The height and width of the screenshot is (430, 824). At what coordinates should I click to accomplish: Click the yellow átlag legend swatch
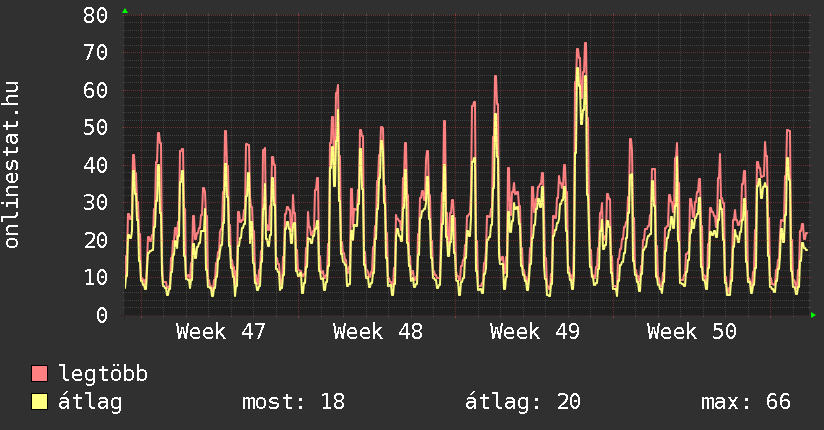(40, 402)
